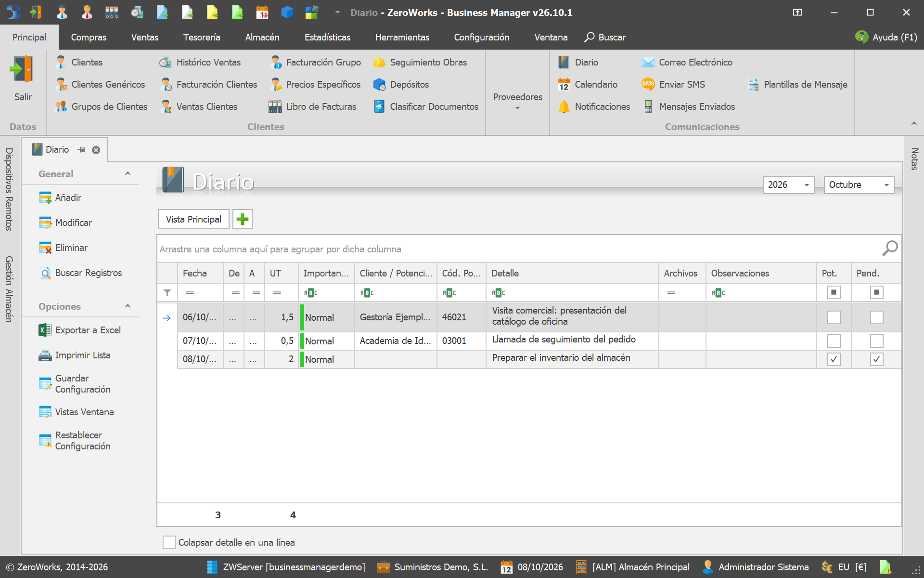
Task: Click the Enviar SMS icon
Action: coord(648,85)
